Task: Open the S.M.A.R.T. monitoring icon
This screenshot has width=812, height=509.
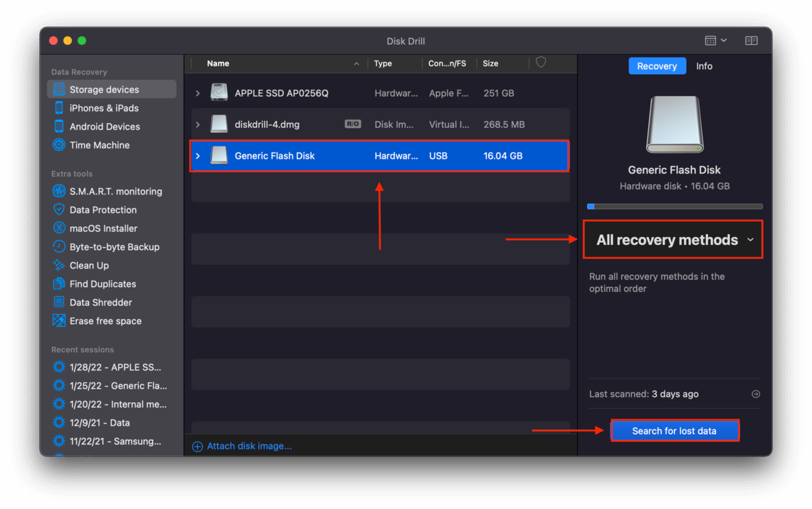Action: point(59,191)
